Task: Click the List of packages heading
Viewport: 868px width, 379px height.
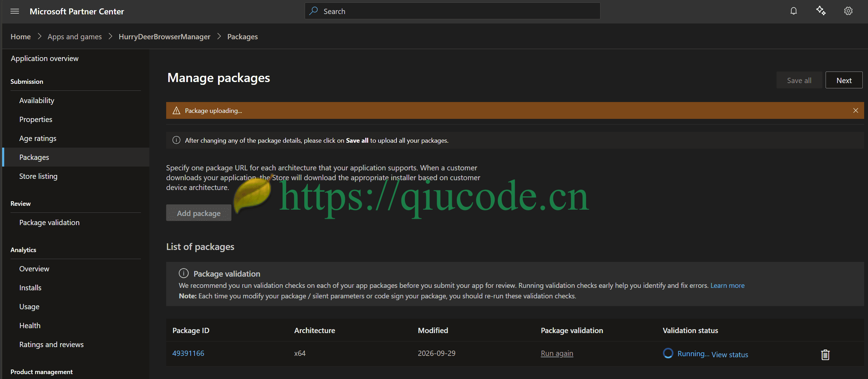Action: (x=200, y=246)
